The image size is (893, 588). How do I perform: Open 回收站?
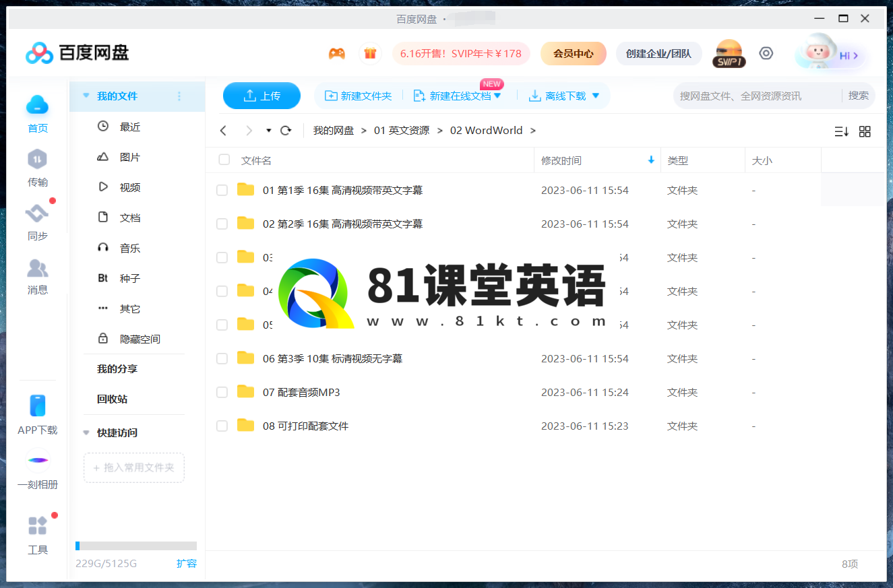(112, 399)
